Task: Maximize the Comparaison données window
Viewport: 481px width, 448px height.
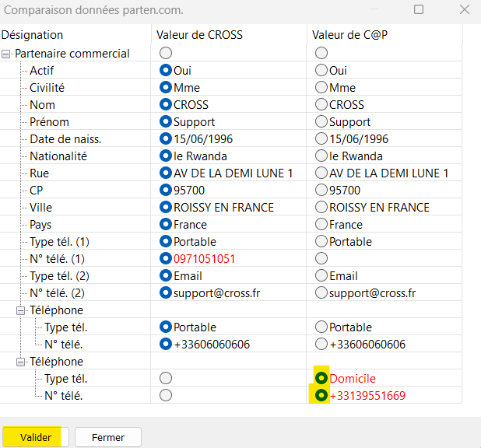Action: click(419, 9)
